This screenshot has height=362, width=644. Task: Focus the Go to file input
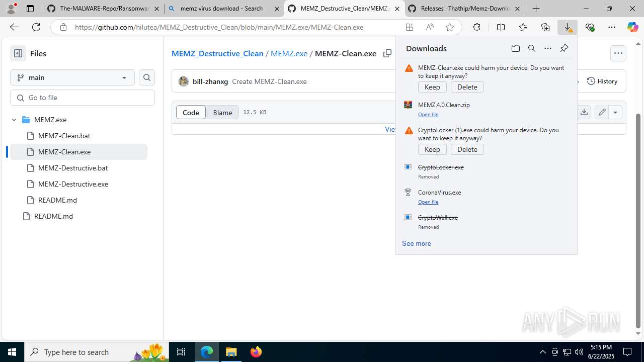(83, 98)
